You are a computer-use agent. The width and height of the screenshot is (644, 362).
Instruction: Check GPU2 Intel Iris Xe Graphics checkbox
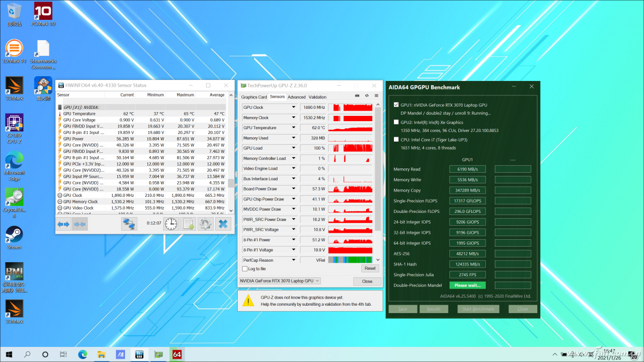pos(396,122)
